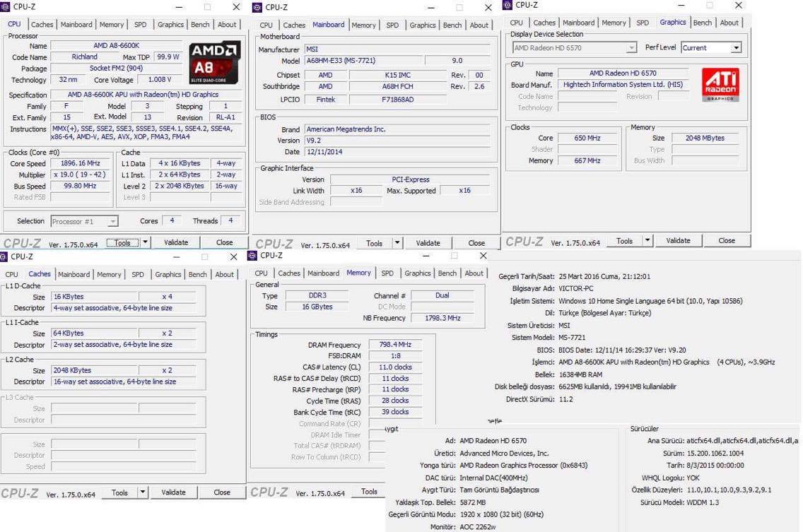Click Close button in Mainboard window
This screenshot has height=532, width=803.
pos(476,243)
